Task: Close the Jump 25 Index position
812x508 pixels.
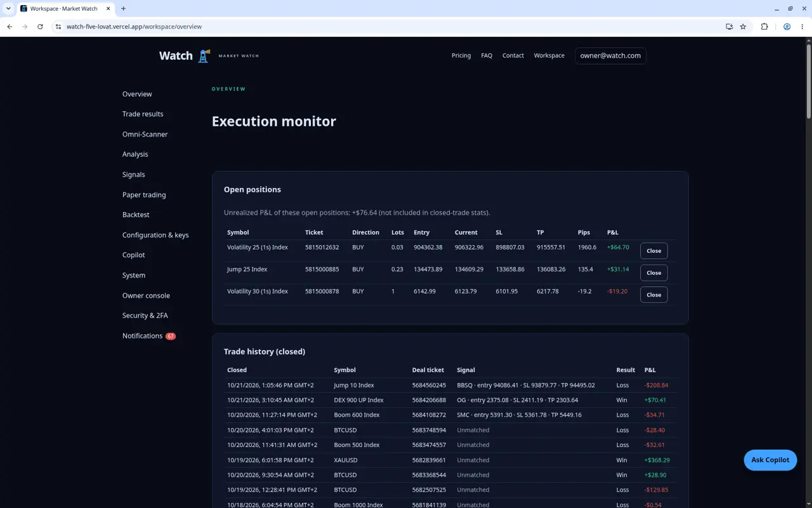Action: click(654, 273)
